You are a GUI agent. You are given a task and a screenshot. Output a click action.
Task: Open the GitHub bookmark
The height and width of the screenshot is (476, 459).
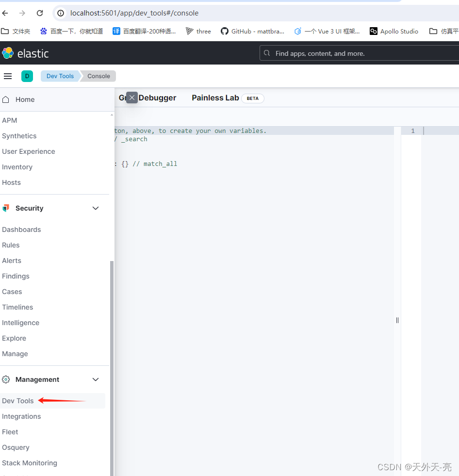(253, 31)
